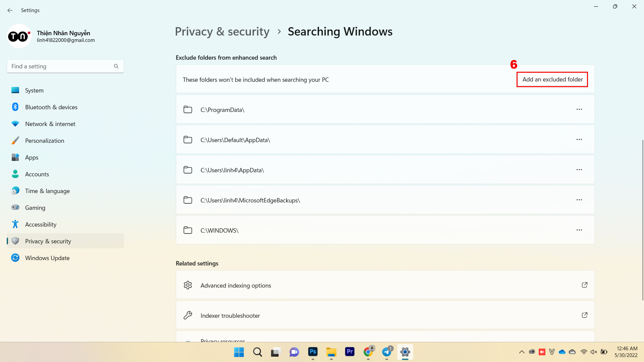Open Windows Start menu
This screenshot has height=362, width=644.
pyautogui.click(x=239, y=352)
